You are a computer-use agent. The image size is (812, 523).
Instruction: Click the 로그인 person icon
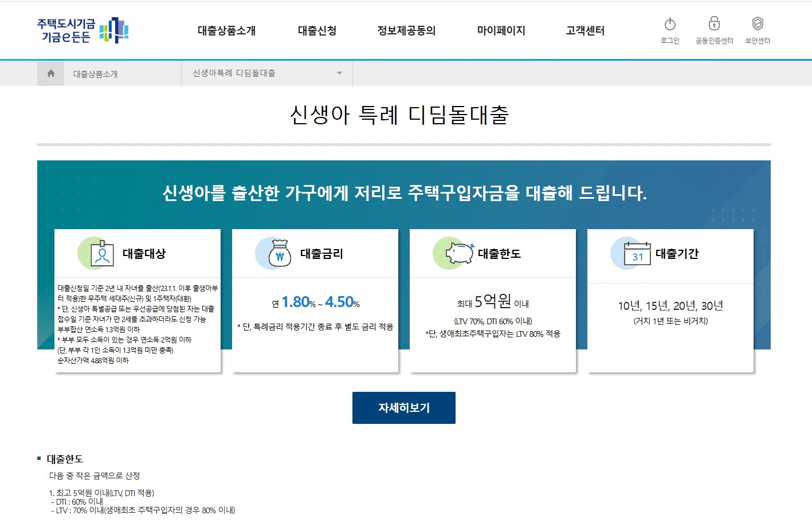(669, 25)
